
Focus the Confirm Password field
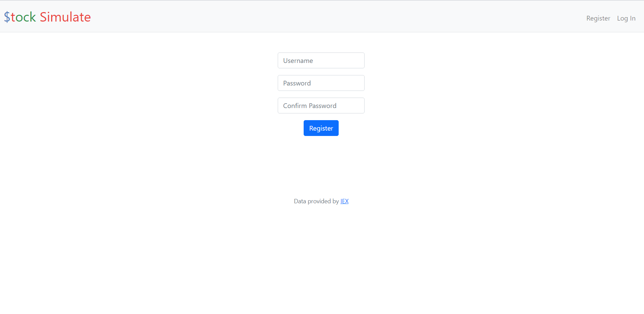321,106
